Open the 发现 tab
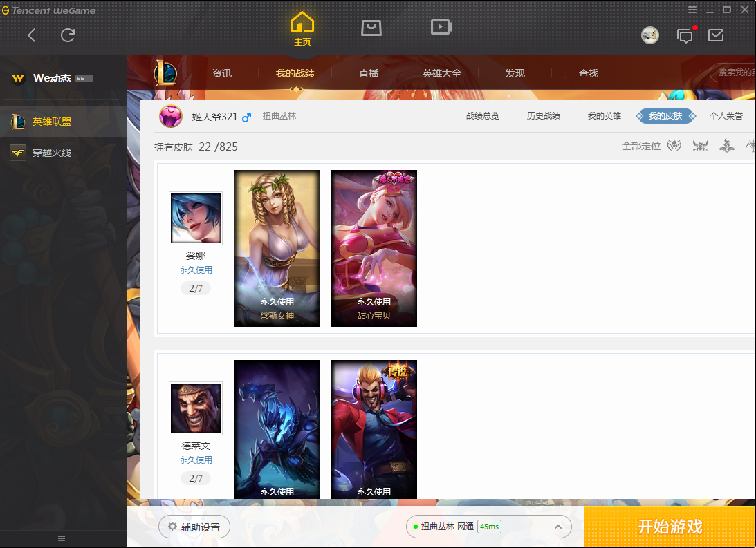Viewport: 756px width, 548px height. 515,73
